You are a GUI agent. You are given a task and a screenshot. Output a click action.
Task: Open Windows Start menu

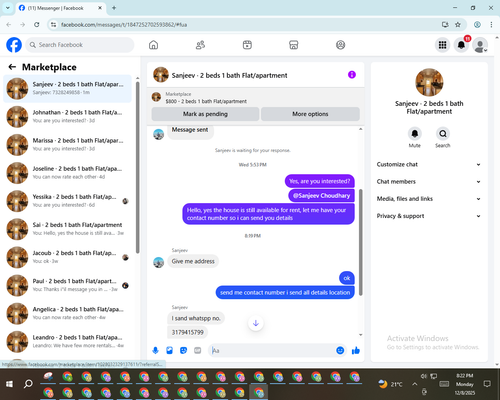click(x=9, y=384)
